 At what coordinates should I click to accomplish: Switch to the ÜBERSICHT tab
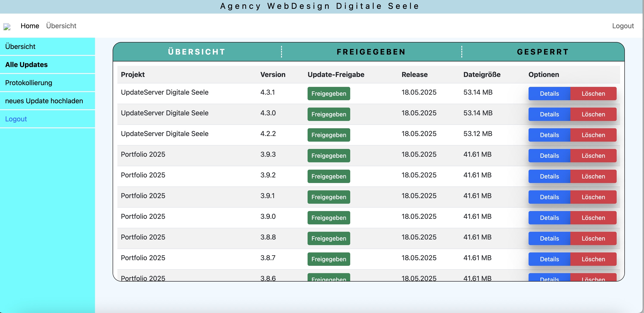point(197,52)
